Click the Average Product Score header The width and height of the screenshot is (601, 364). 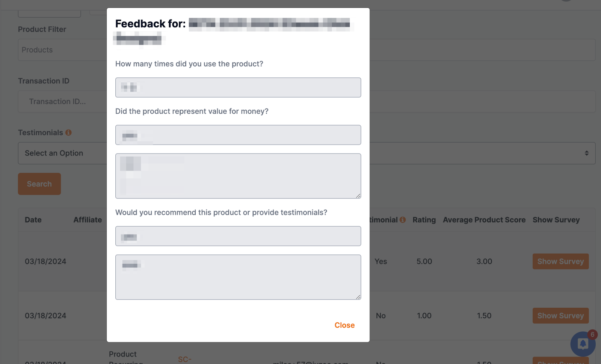[x=484, y=220]
